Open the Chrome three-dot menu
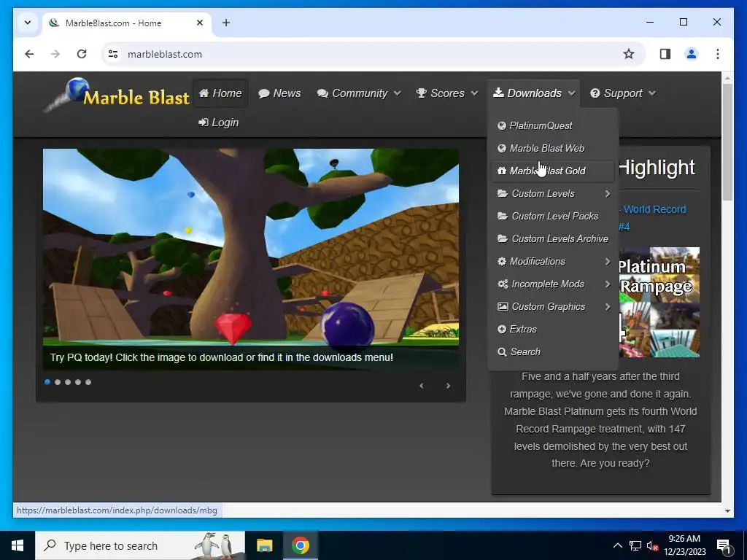Image resolution: width=747 pixels, height=560 pixels. 718,54
